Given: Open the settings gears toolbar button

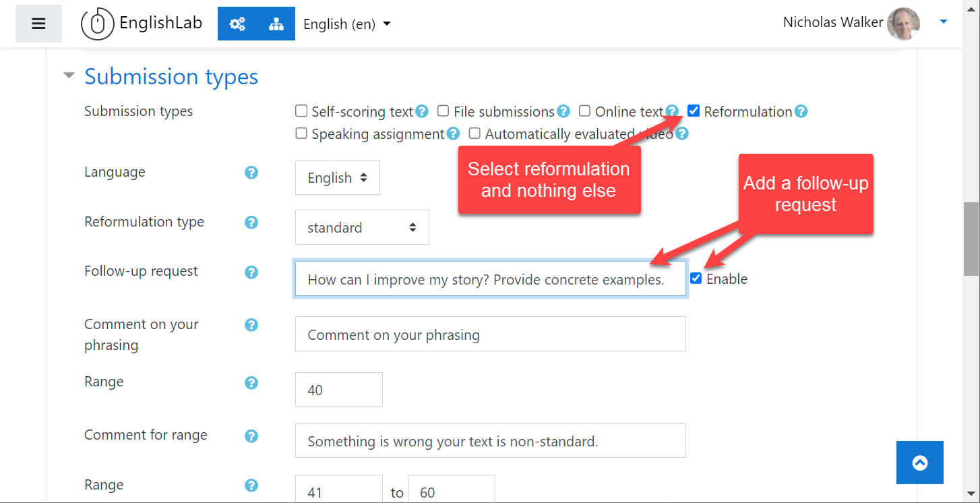Looking at the screenshot, I should [x=237, y=24].
